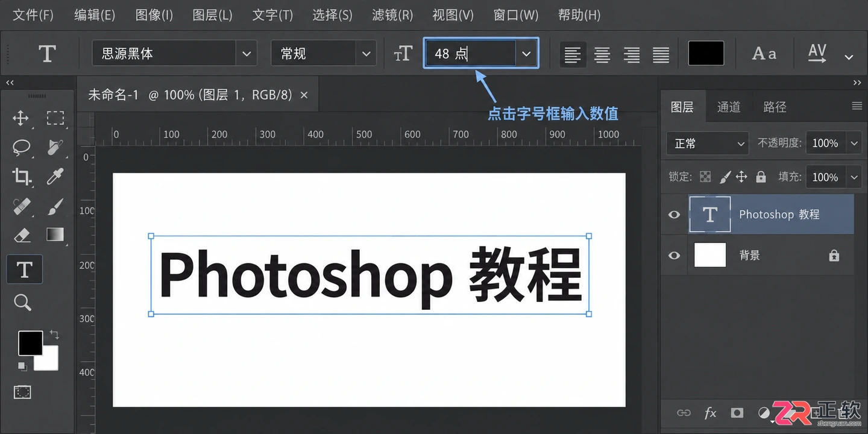868x434 pixels.
Task: Choose the Lasso tool
Action: [22, 146]
